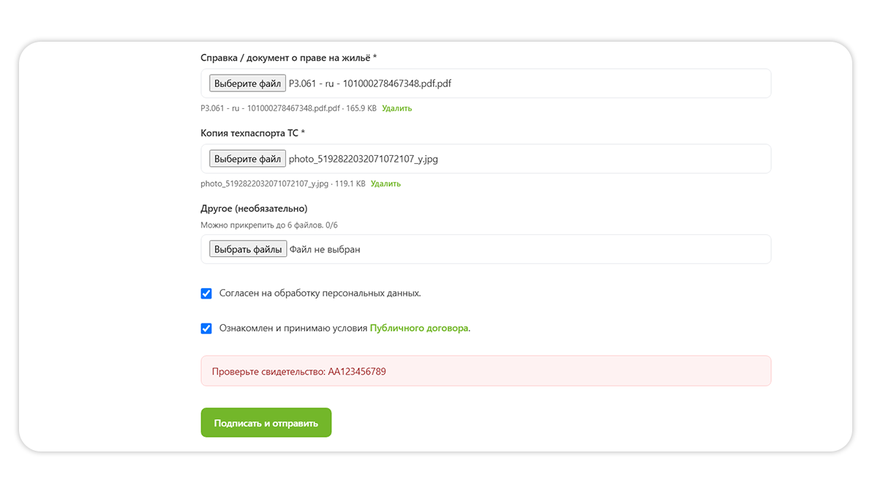
Task: Open the "Публичного договора" link
Action: click(419, 328)
